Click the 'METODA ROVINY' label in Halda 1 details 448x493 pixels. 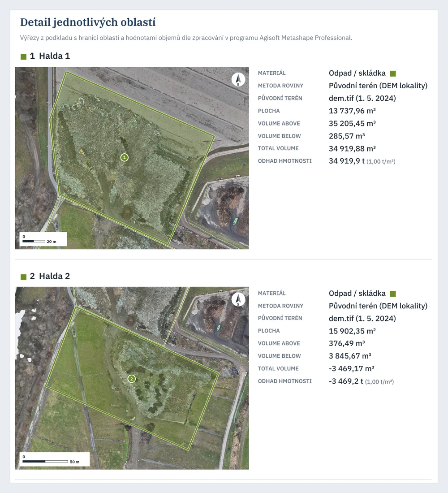tap(281, 86)
